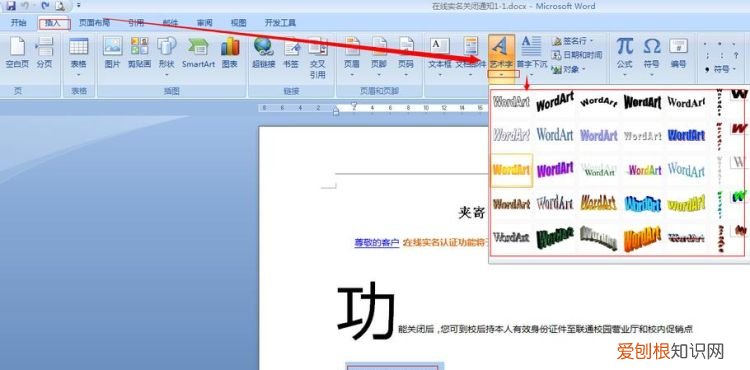The image size is (750, 370).
Task: Select the solid bold blue WordArt style
Action: click(x=686, y=135)
